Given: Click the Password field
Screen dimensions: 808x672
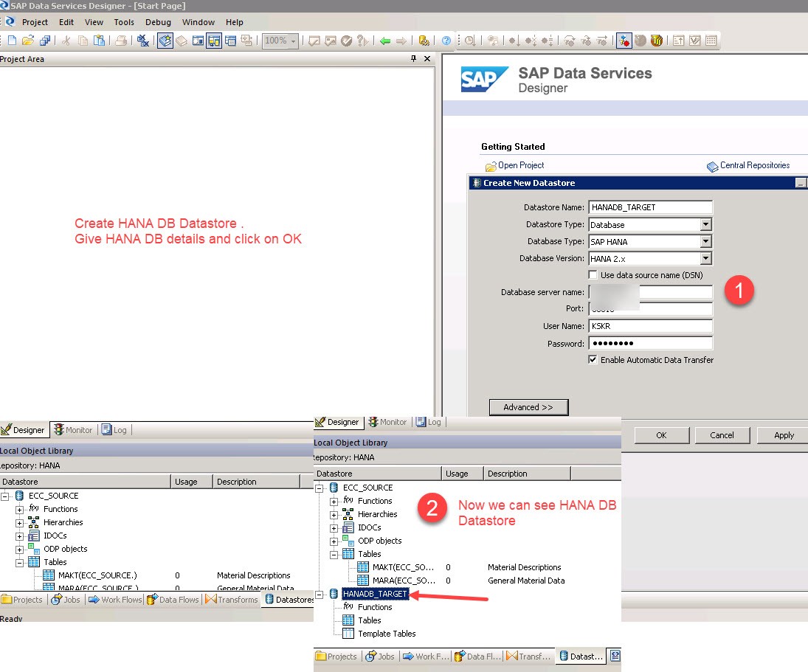Looking at the screenshot, I should pyautogui.click(x=650, y=343).
